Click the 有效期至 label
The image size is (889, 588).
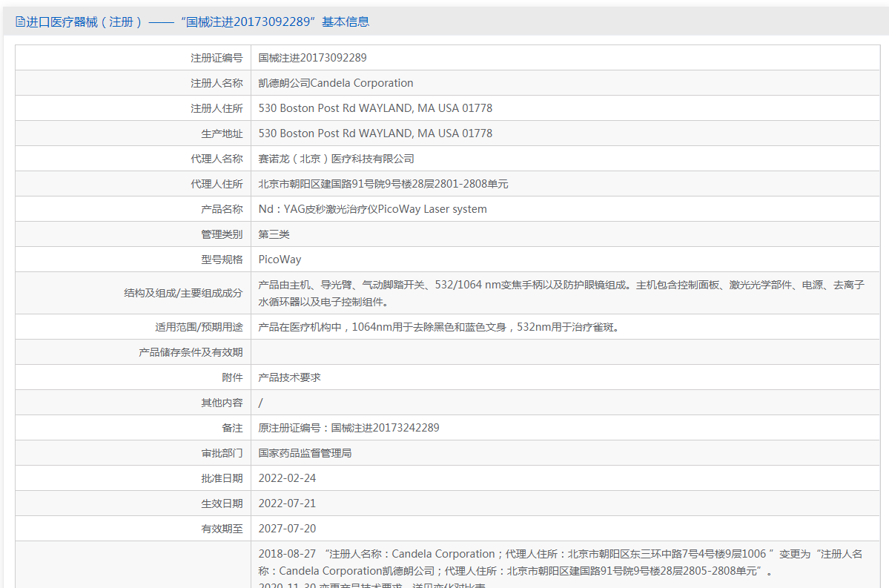click(x=222, y=529)
